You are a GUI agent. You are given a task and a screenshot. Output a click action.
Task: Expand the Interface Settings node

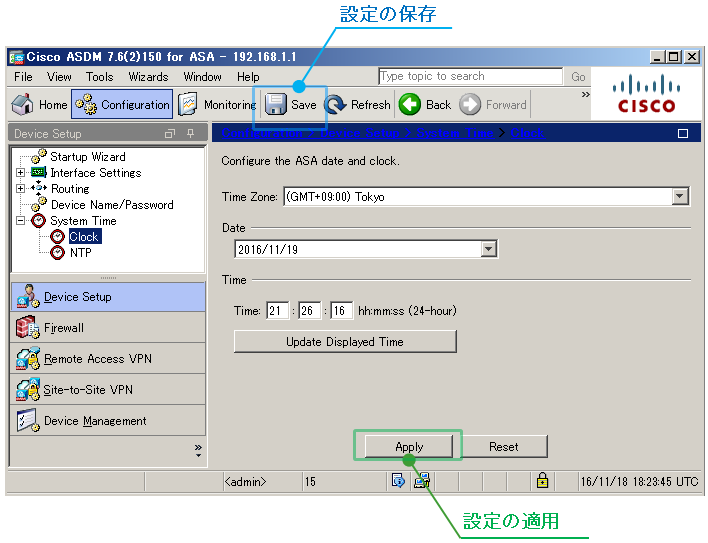pos(20,172)
